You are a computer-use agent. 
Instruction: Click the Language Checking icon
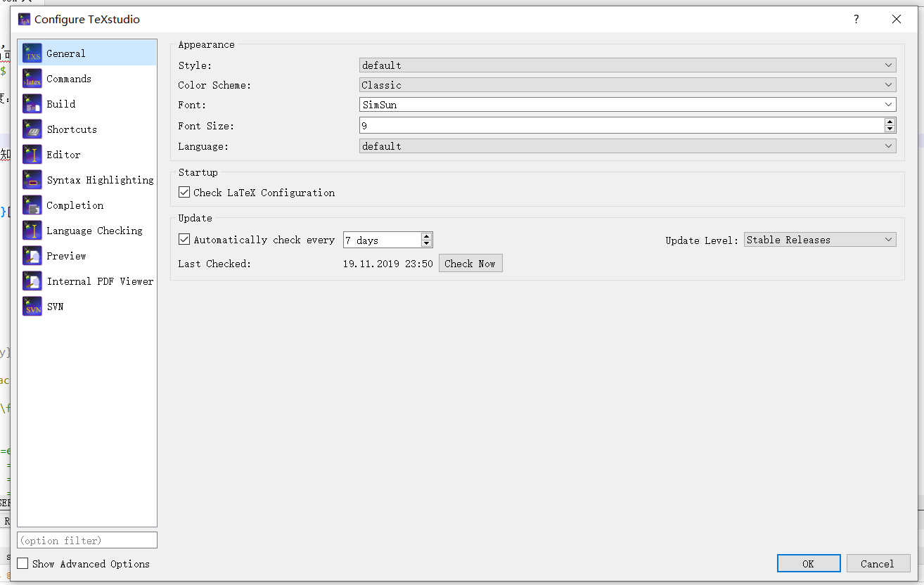[32, 231]
